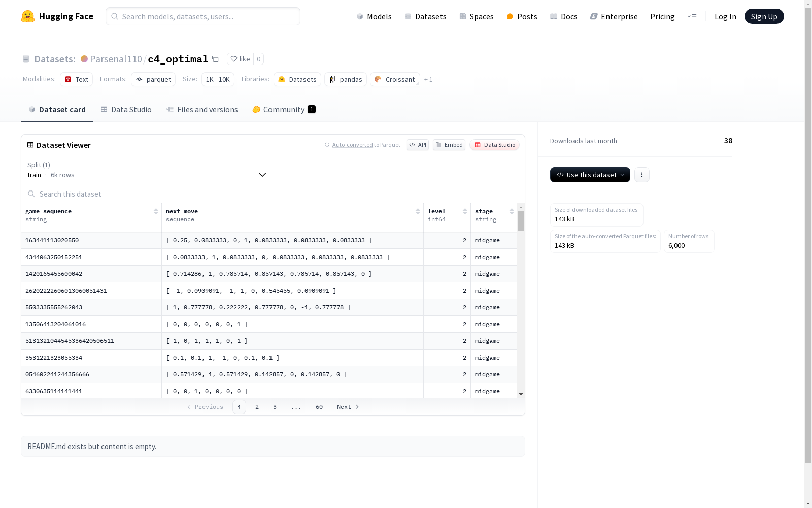Viewport: 812px width, 508px height.
Task: Go to page 3 of results
Action: coord(275,407)
